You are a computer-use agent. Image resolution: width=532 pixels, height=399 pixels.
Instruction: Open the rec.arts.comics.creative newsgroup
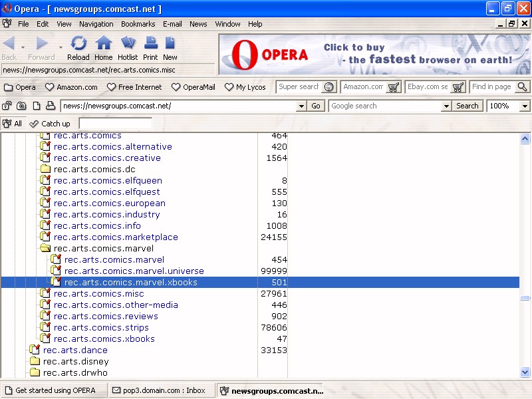[x=107, y=158]
